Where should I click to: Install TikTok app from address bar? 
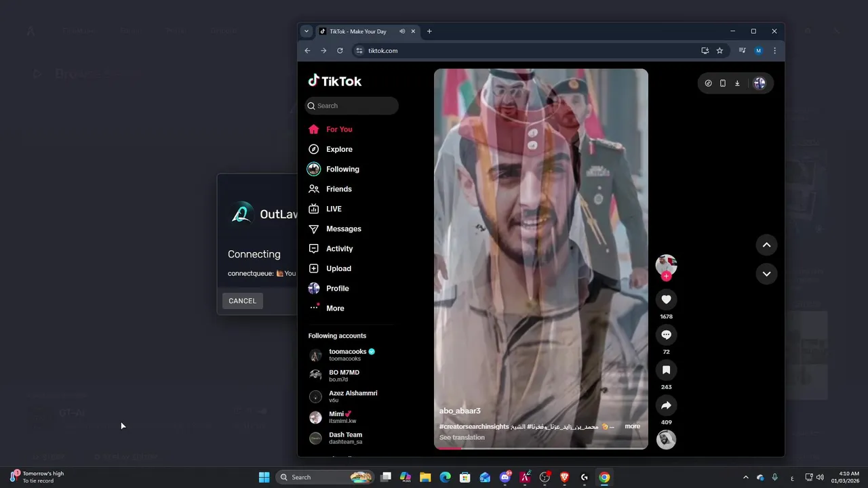click(x=705, y=51)
